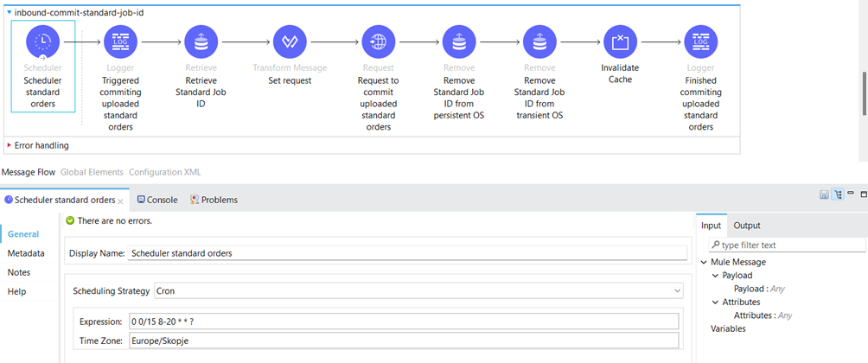Expand the Error handling section
This screenshot has width=868, height=363.
click(x=10, y=145)
